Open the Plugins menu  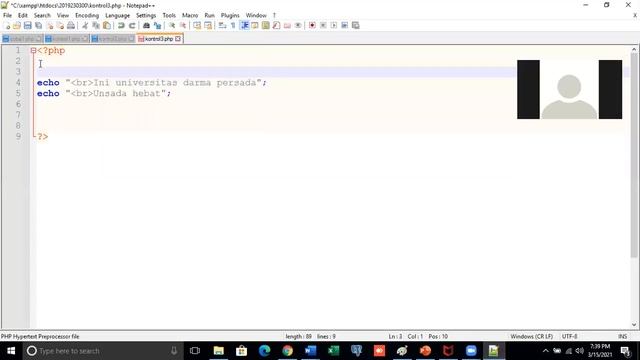tap(230, 15)
